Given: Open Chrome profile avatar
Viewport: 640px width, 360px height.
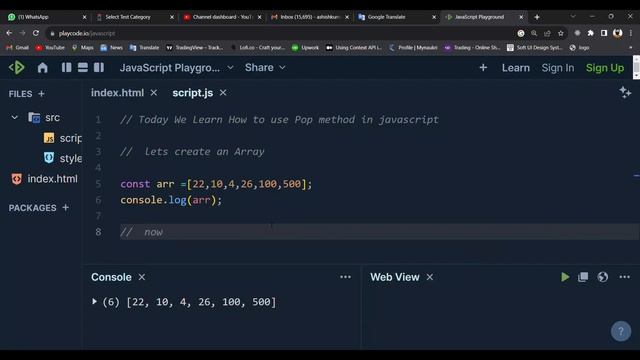Looking at the screenshot, I should (x=618, y=33).
